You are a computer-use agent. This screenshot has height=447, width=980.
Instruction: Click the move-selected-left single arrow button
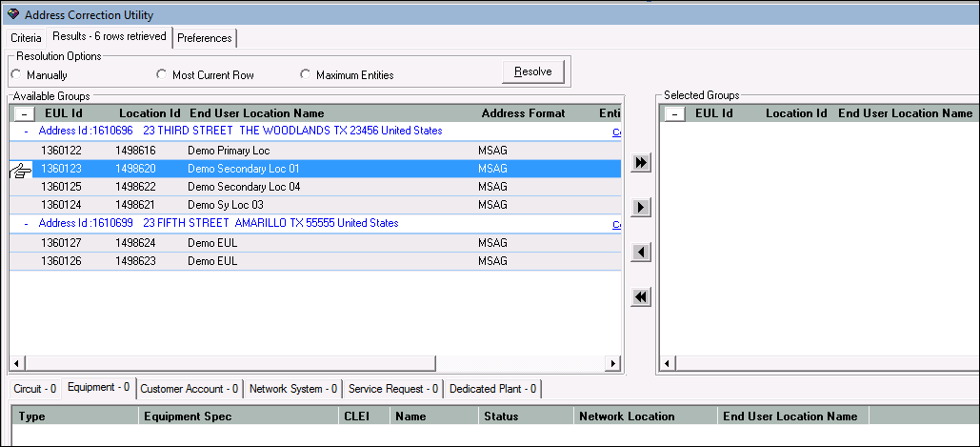point(641,253)
